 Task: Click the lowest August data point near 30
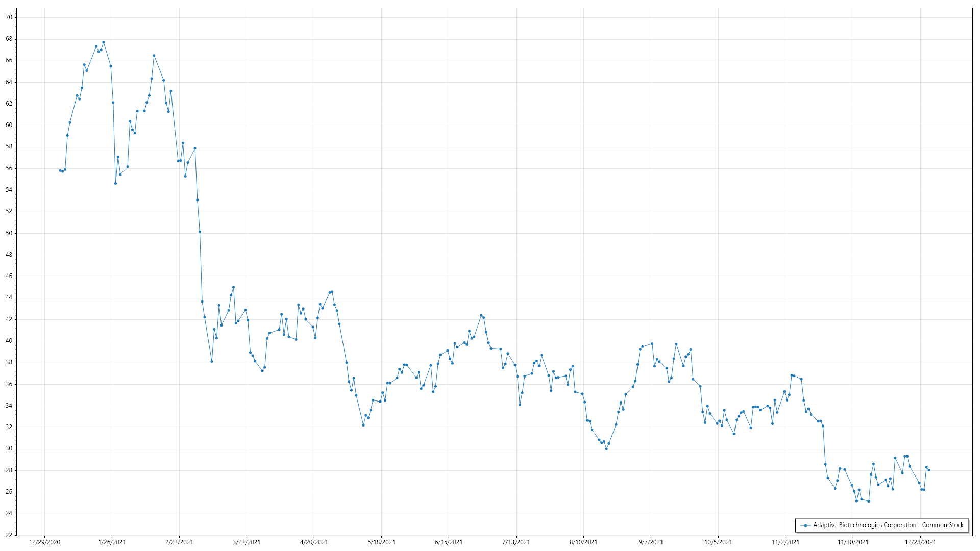click(606, 449)
